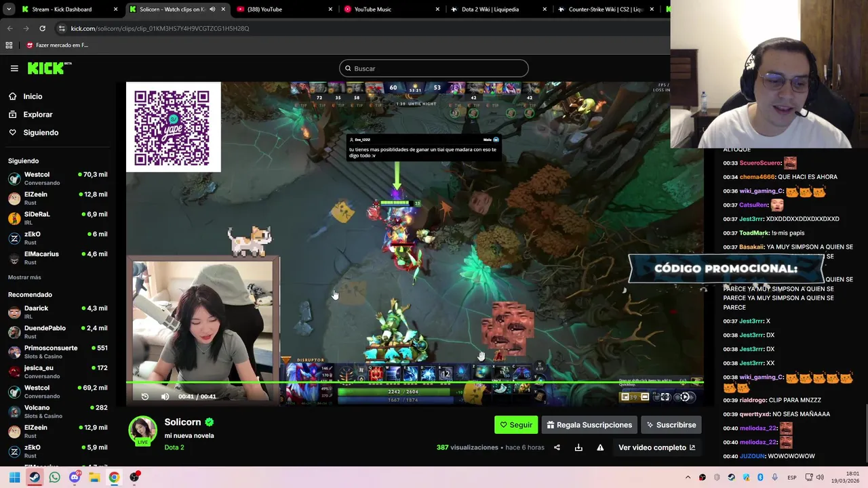Open jesica_eu recommended channel
This screenshot has width=868, height=488.
coord(58,371)
